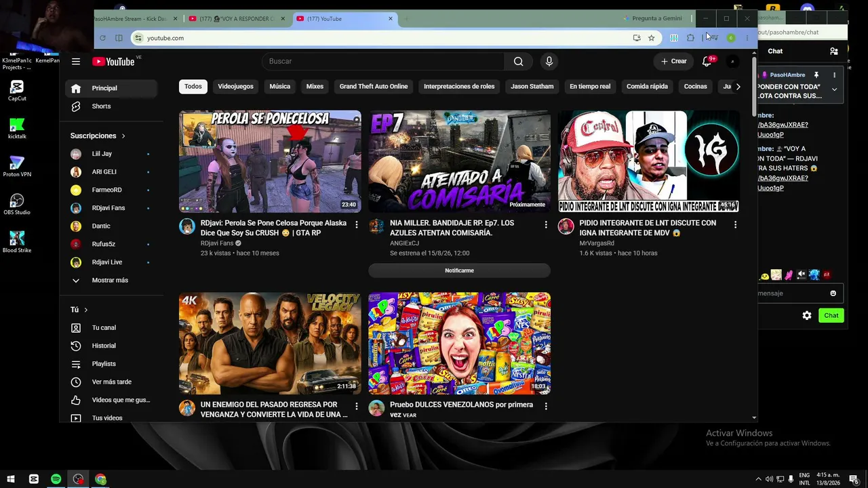Screen dimensions: 868x488
Task: Open YouTube notifications bell
Action: pos(707,61)
